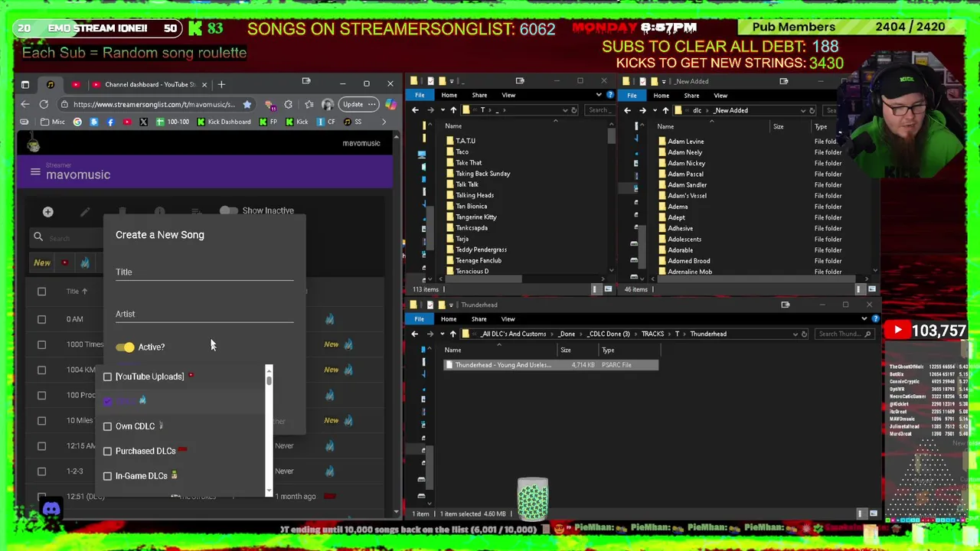Click the browser reload icon
The image size is (980, 551).
(44, 104)
